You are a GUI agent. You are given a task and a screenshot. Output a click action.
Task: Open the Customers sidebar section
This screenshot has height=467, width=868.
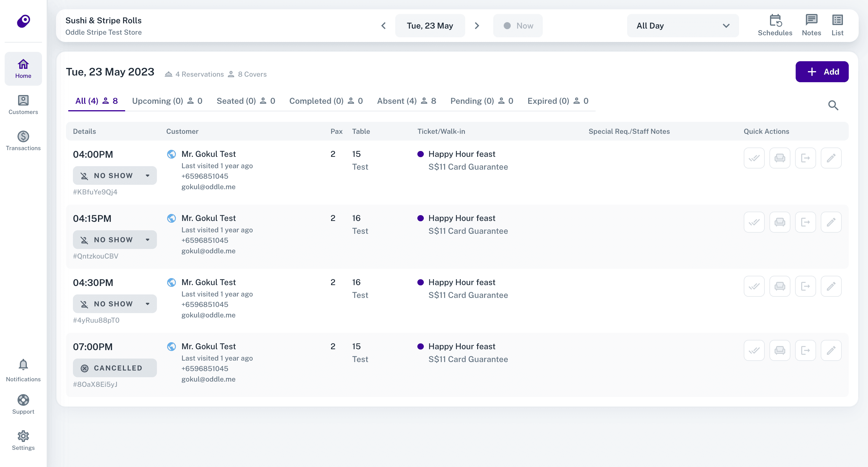click(23, 105)
